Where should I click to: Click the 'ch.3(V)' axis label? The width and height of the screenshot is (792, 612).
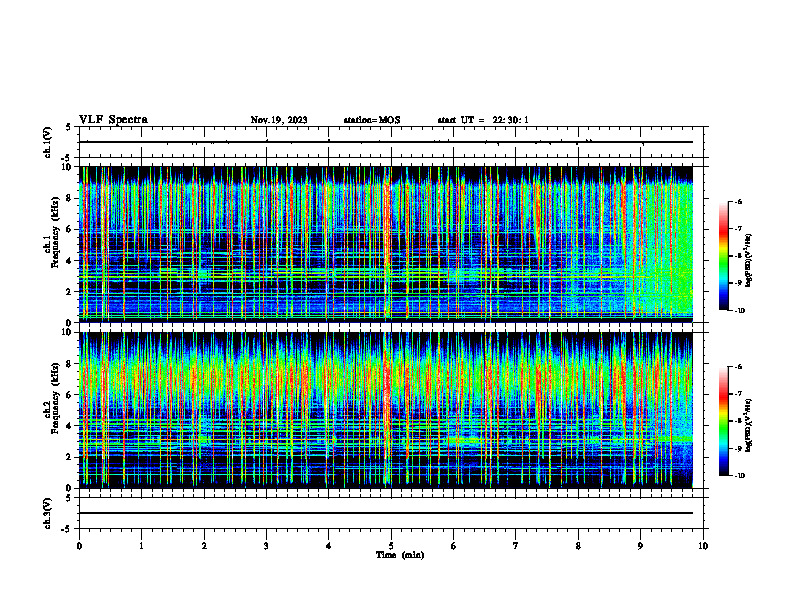[x=48, y=513]
